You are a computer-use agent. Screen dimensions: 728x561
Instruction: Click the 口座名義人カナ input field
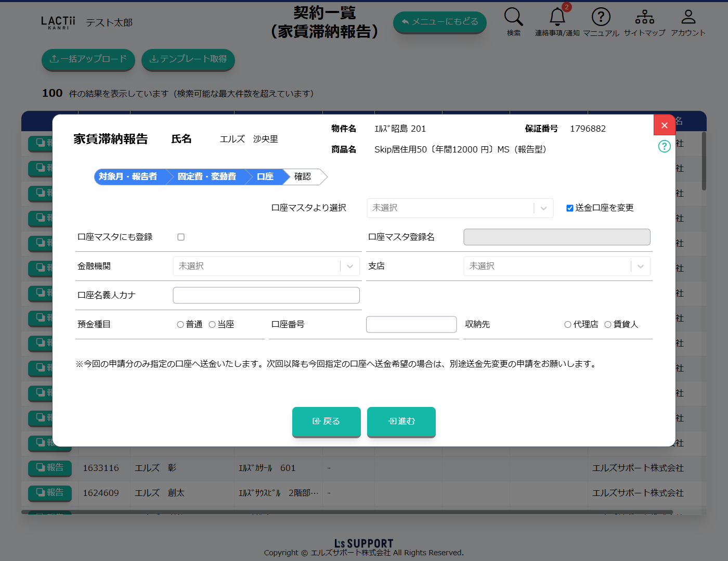(266, 296)
